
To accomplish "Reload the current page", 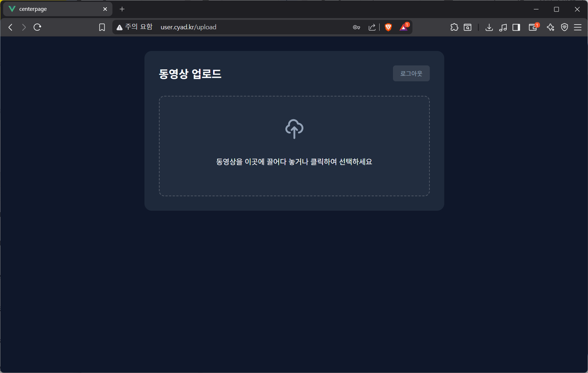I will point(37,27).
